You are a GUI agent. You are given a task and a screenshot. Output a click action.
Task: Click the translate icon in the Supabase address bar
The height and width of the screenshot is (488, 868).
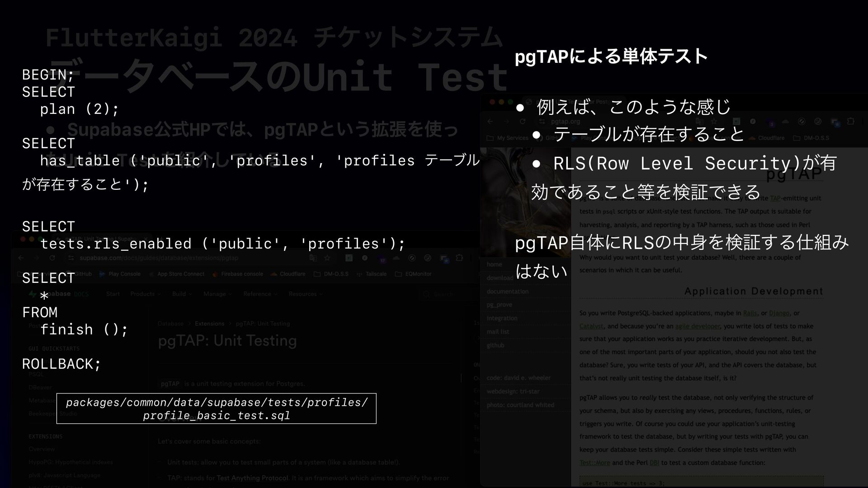tap(313, 258)
